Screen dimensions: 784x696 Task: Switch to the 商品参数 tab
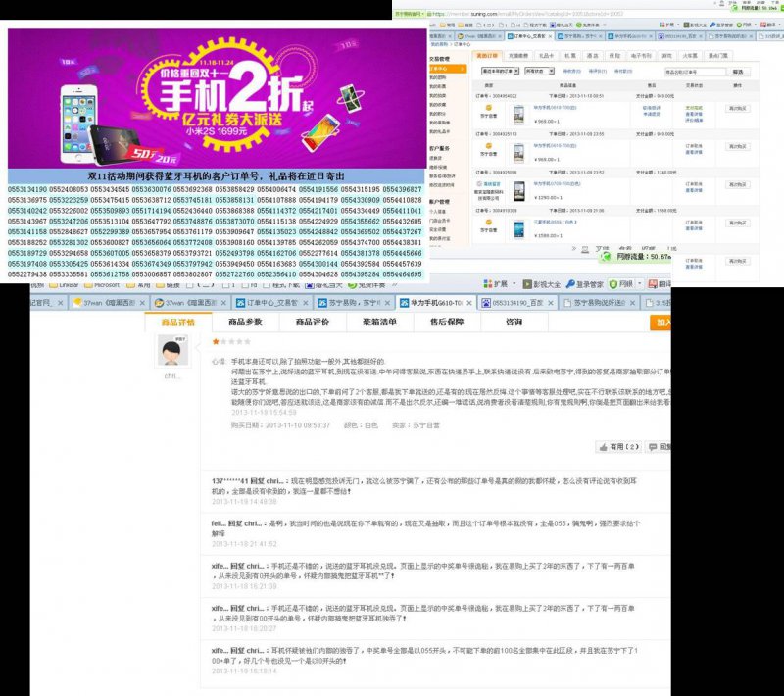pyautogui.click(x=244, y=322)
